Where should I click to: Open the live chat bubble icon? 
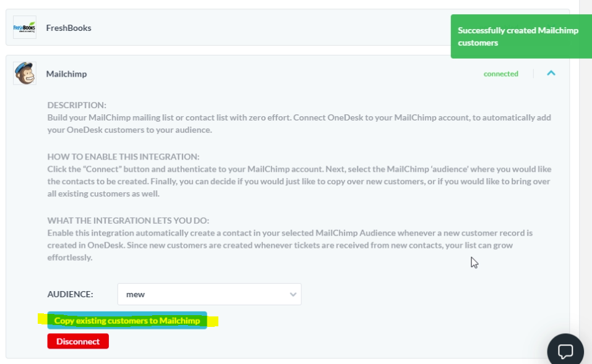click(x=565, y=351)
